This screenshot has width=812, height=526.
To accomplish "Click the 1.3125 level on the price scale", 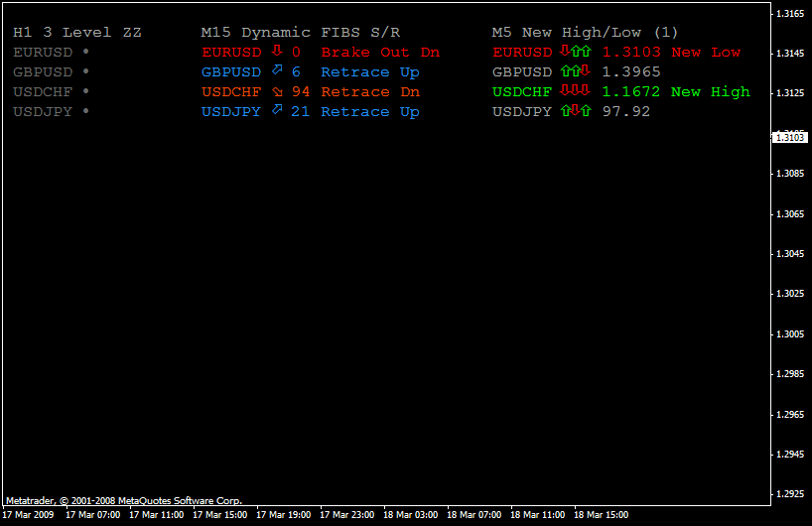I will 790,92.
